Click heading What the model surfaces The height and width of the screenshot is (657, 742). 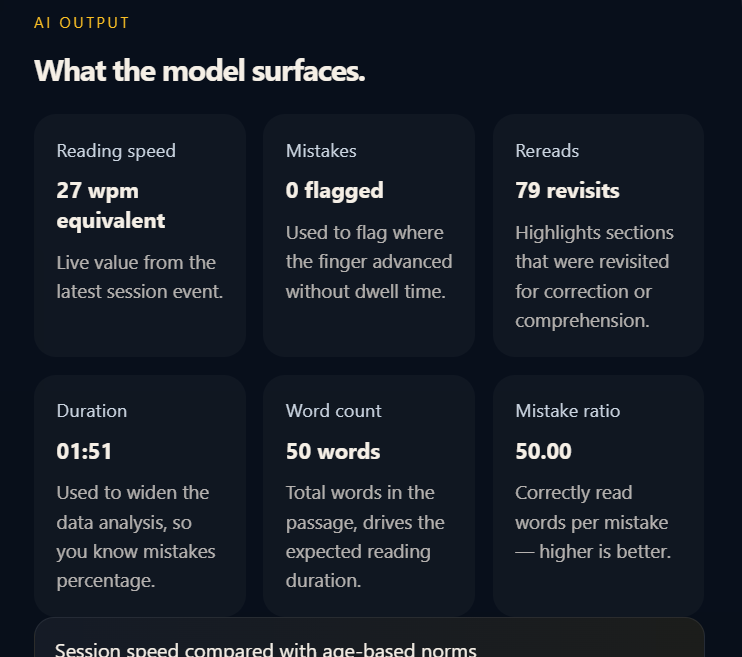[199, 71]
